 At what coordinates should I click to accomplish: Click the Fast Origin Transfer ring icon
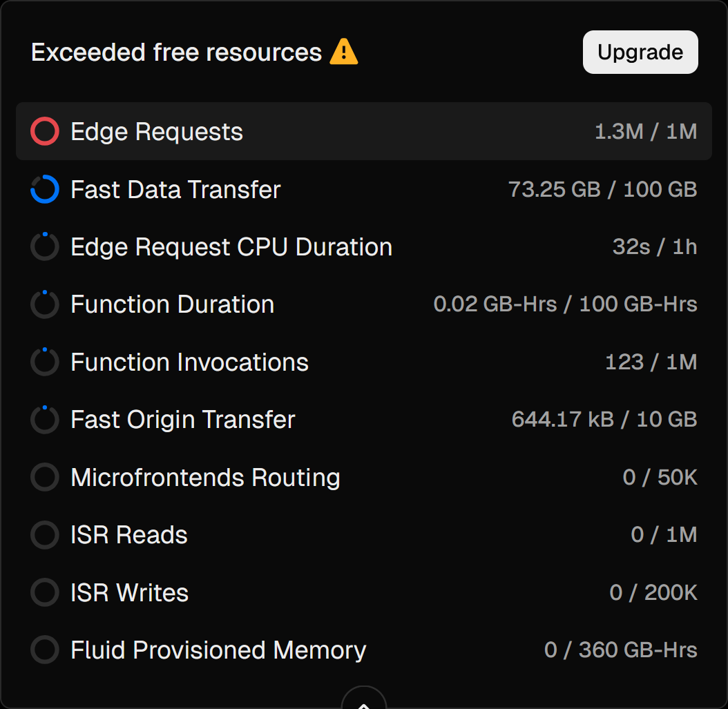click(45, 420)
